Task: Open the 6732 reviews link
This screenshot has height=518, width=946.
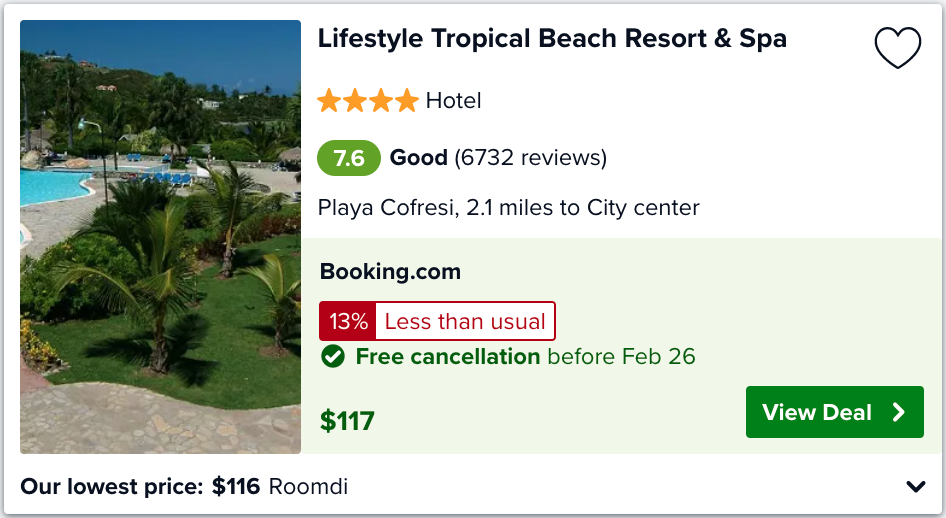Action: click(x=530, y=158)
